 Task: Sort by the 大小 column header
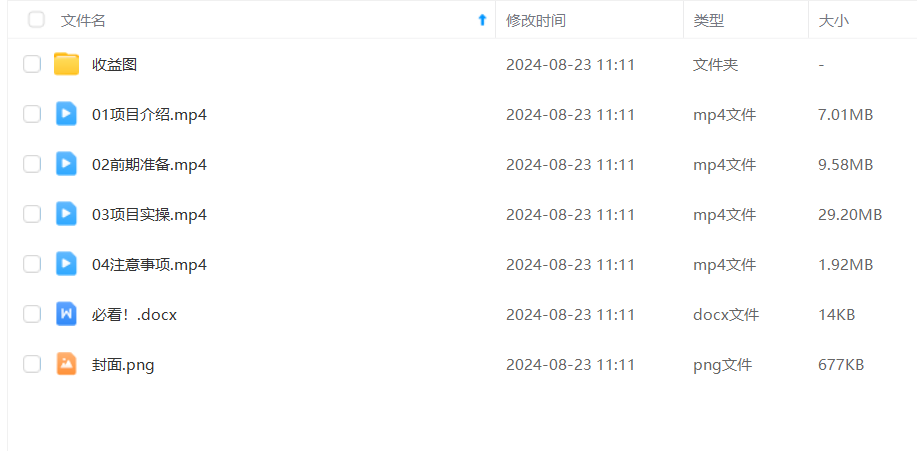point(834,21)
